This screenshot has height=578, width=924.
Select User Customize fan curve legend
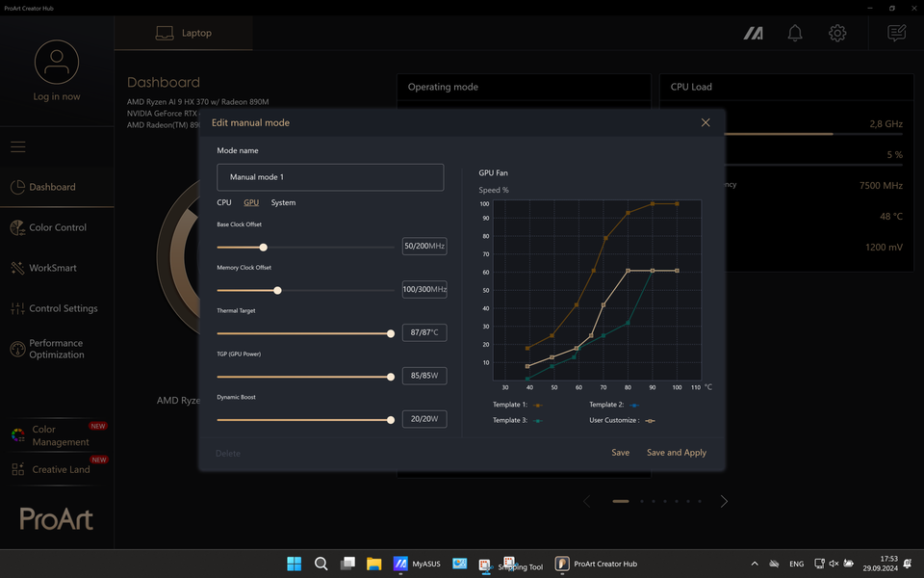click(x=622, y=421)
